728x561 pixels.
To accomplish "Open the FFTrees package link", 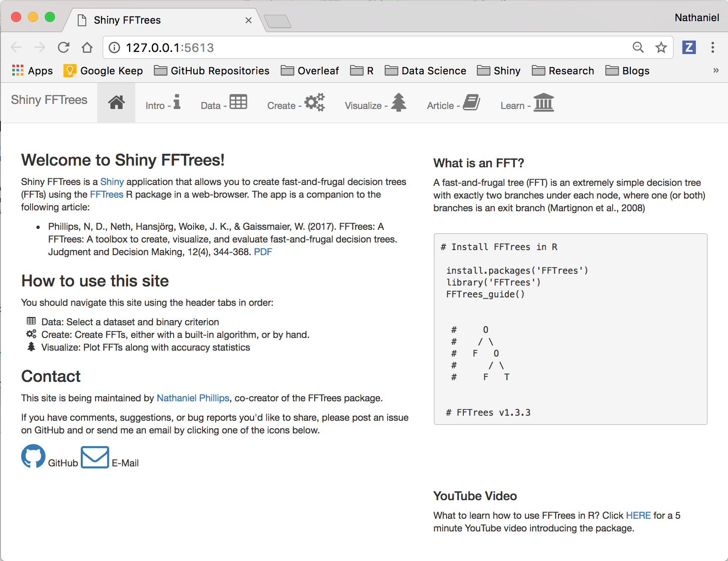I will (x=107, y=194).
